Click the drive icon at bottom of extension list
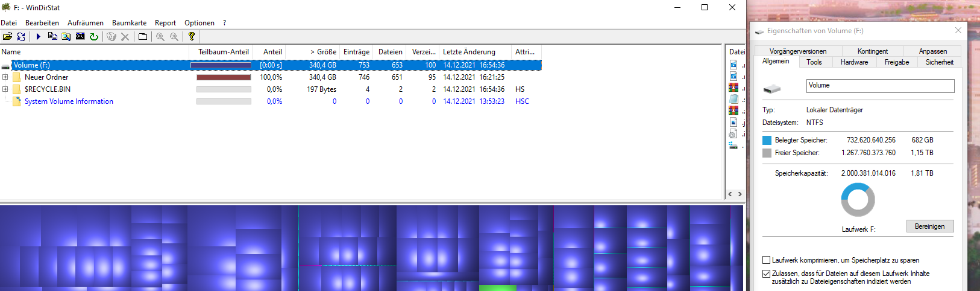This screenshot has width=980, height=291. 733,145
